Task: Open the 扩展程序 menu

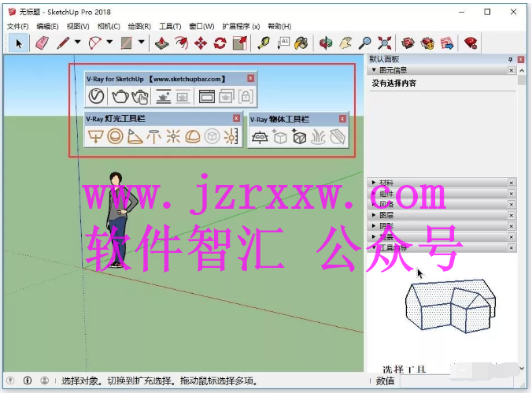Action: click(x=242, y=27)
